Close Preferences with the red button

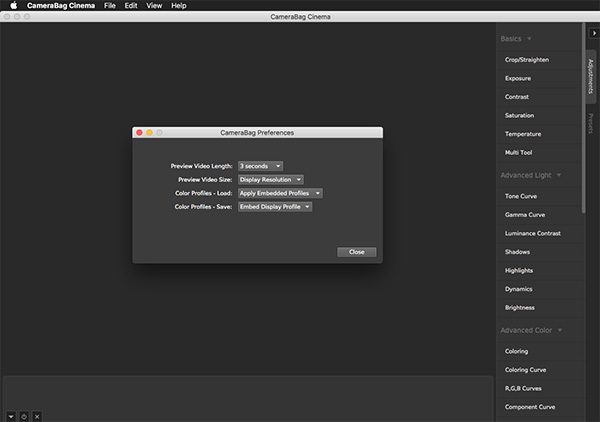pyautogui.click(x=139, y=132)
